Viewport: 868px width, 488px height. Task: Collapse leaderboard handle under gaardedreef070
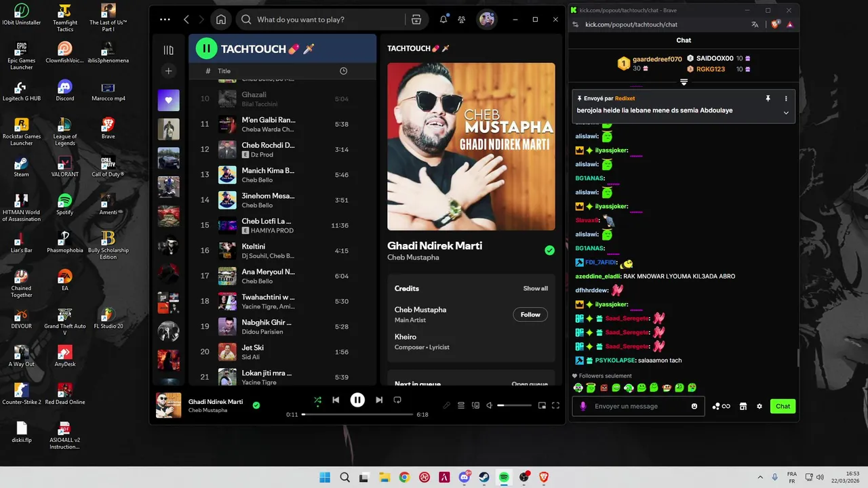(x=684, y=82)
